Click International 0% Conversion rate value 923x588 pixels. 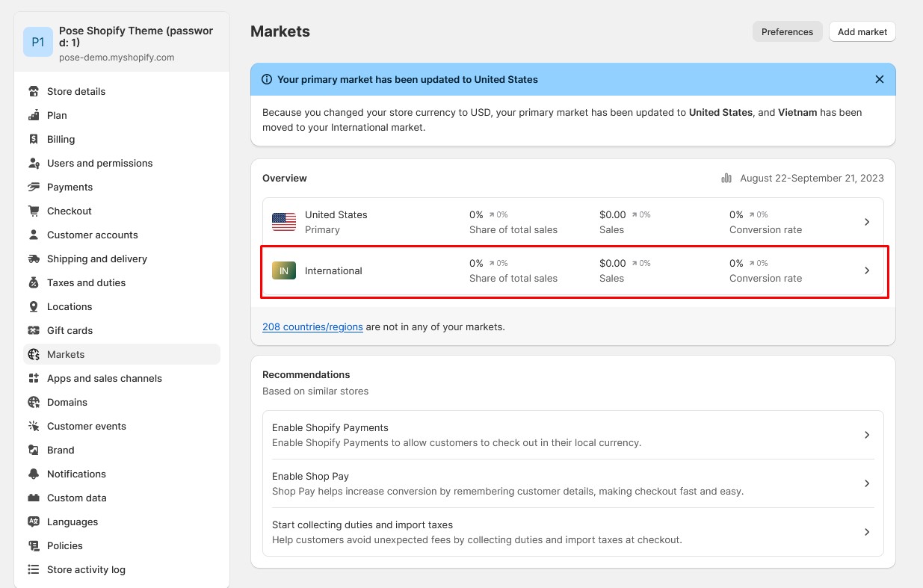(x=736, y=263)
